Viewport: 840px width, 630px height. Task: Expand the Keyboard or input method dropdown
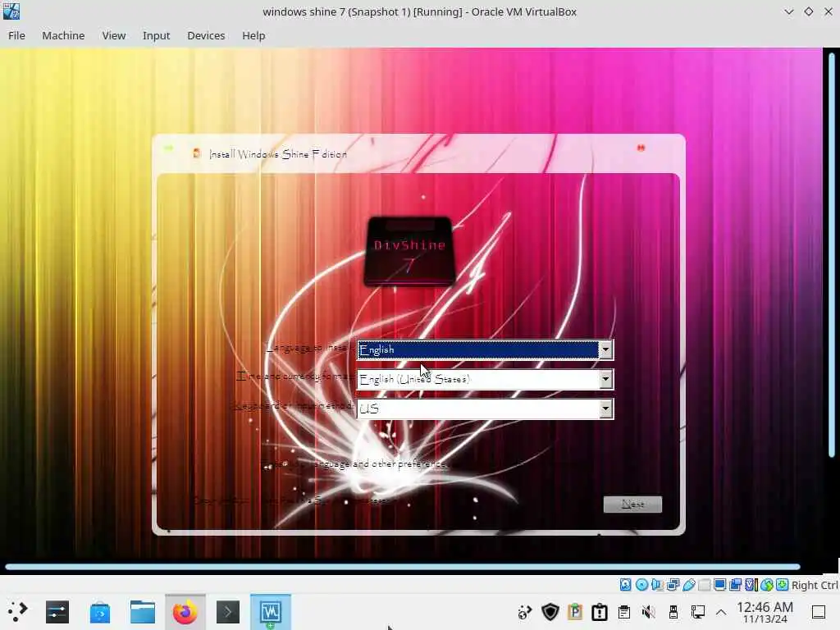(x=605, y=409)
